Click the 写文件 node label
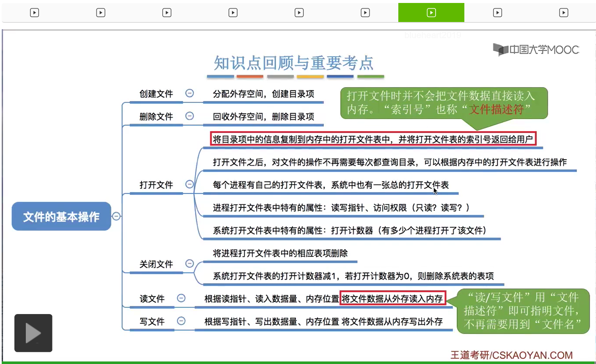The width and height of the screenshot is (596, 364). coord(152,322)
